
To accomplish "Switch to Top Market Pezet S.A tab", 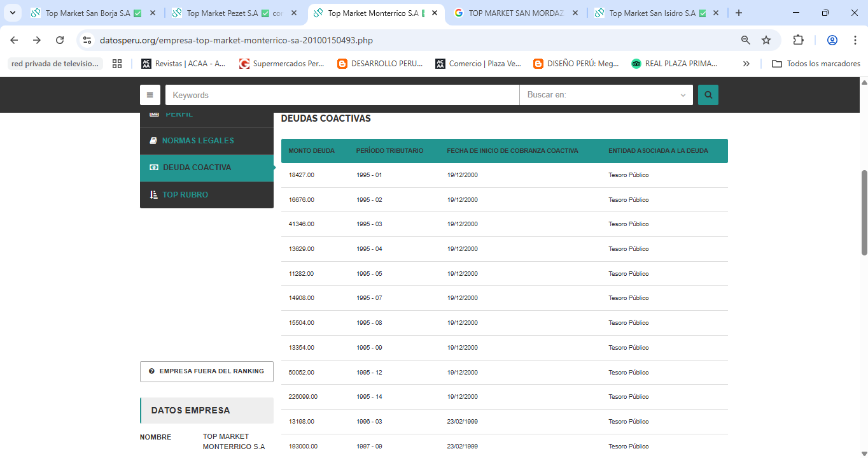I will pos(235,13).
